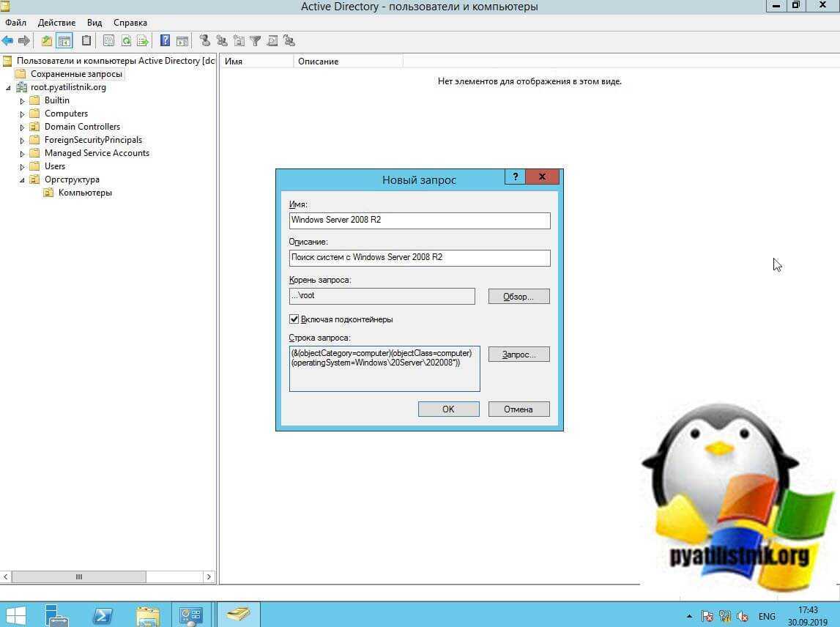Open the Файл menu
Viewport: 840px width, 627px height.
coord(15,23)
